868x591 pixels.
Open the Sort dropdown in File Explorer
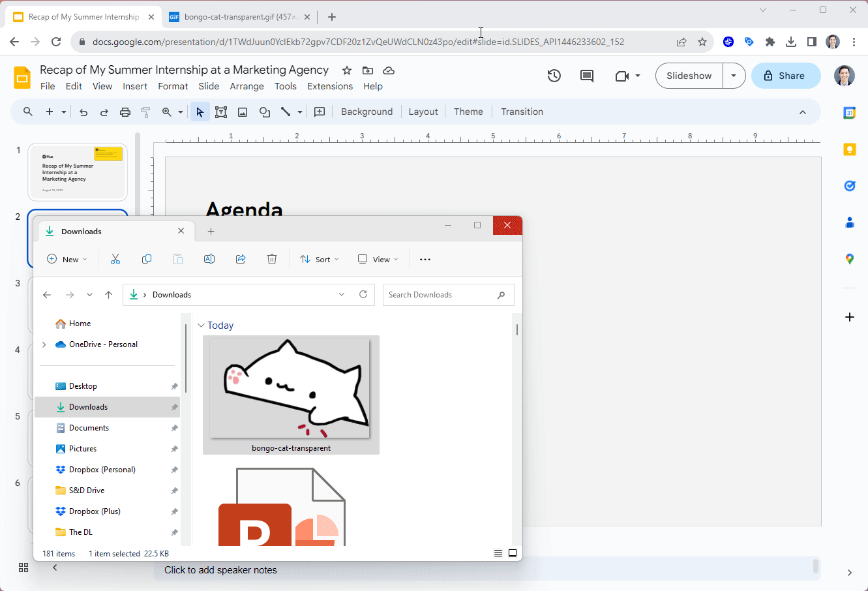(x=319, y=259)
